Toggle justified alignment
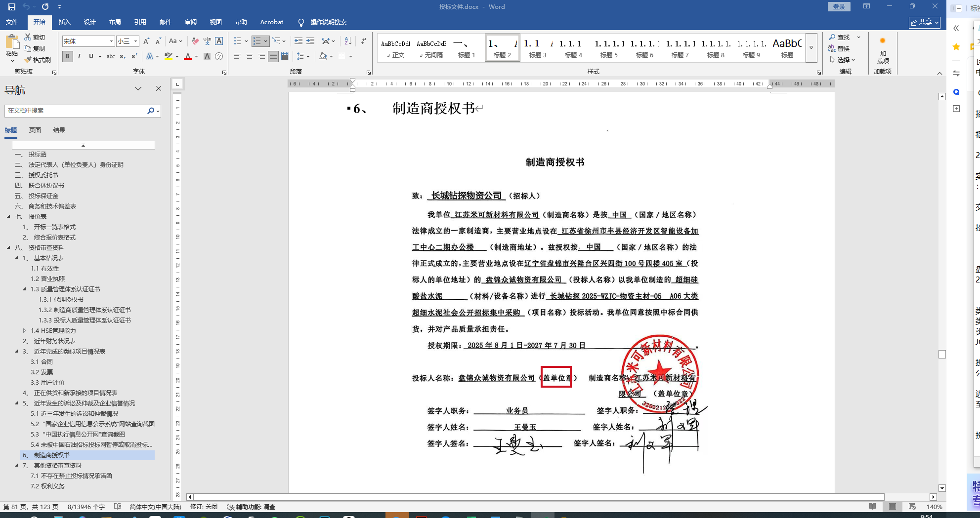This screenshot has height=518, width=980. click(273, 56)
